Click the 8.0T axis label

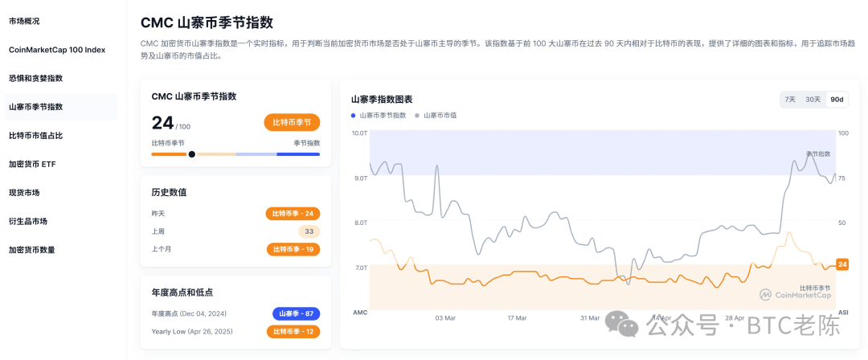pyautogui.click(x=360, y=223)
